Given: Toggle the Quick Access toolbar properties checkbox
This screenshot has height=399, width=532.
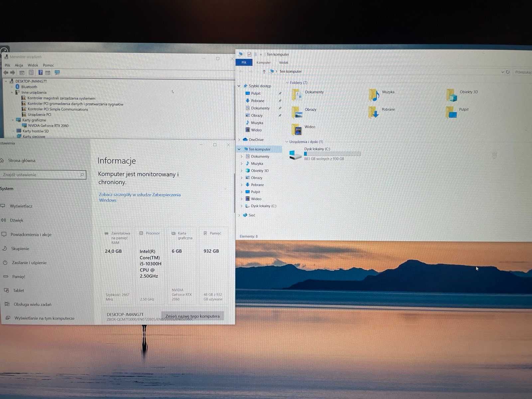Looking at the screenshot, I should point(249,54).
